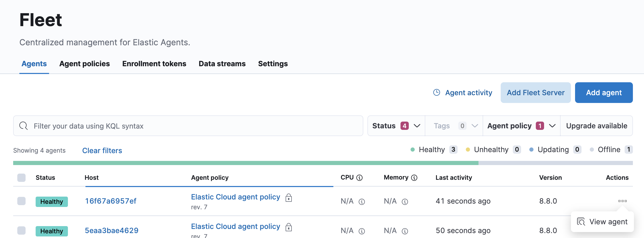Click inside the KQL filter input field
Image resolution: width=644 pixels, height=238 pixels.
tap(181, 126)
